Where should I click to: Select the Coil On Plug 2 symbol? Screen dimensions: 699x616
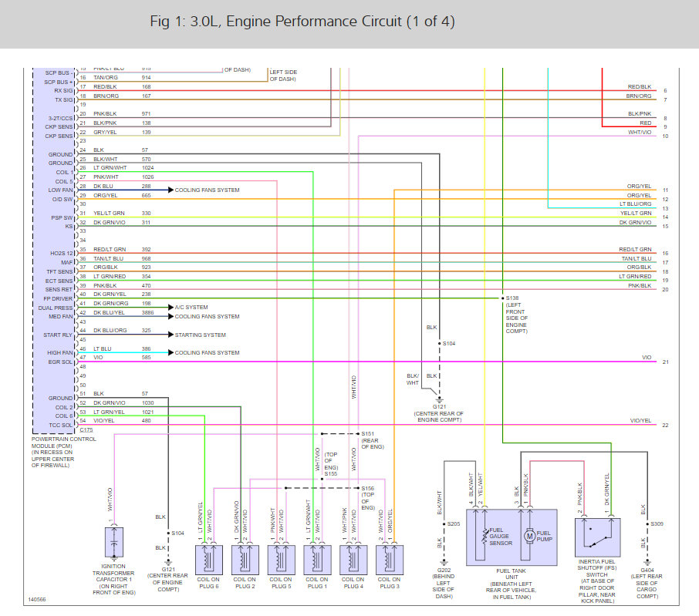tap(245, 560)
